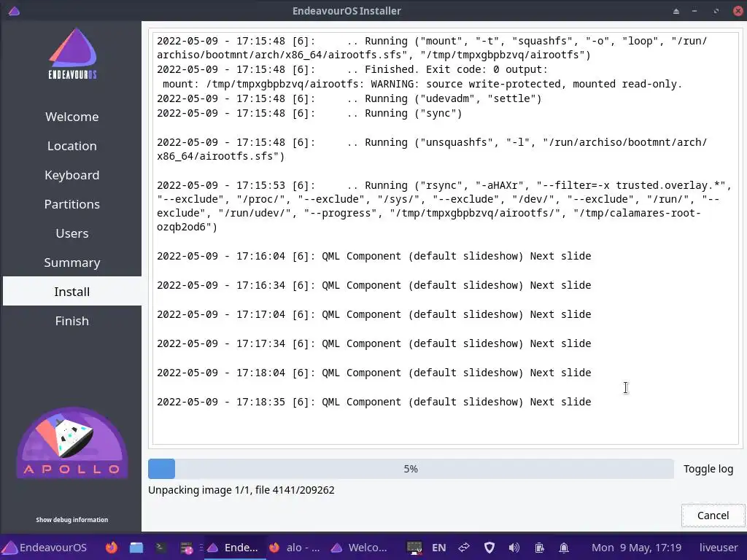Screen dimensions: 747x560
Task: Click the 'Unpacking image 1/1' status text
Action: click(x=241, y=490)
